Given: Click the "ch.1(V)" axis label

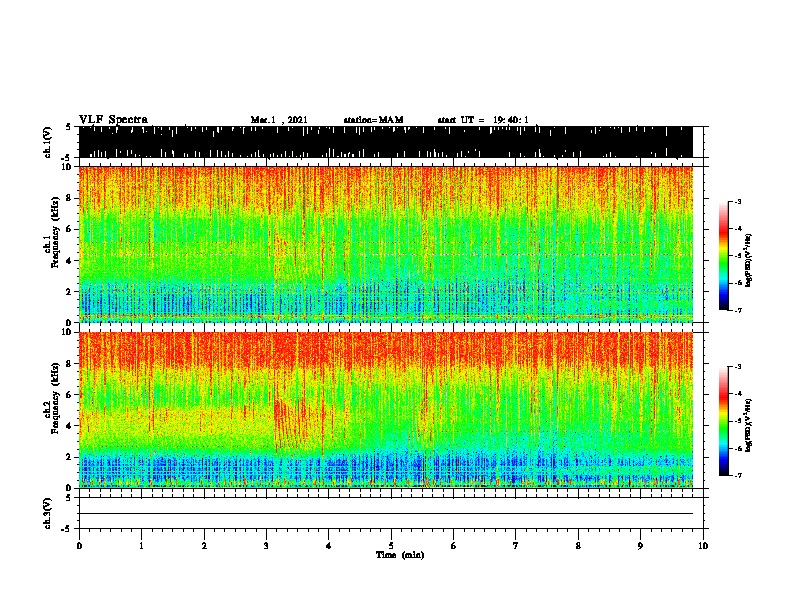Looking at the screenshot, I should coord(47,143).
